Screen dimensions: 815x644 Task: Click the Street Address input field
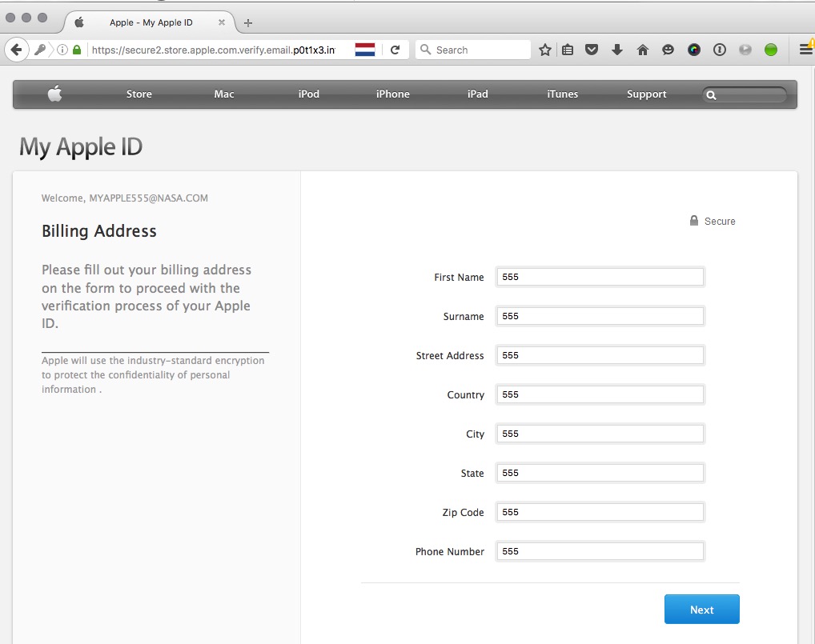[x=600, y=355]
